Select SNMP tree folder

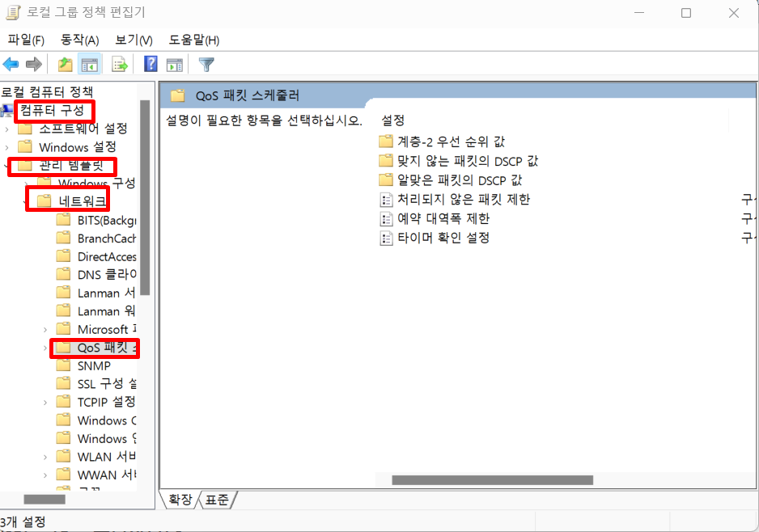coord(94,365)
